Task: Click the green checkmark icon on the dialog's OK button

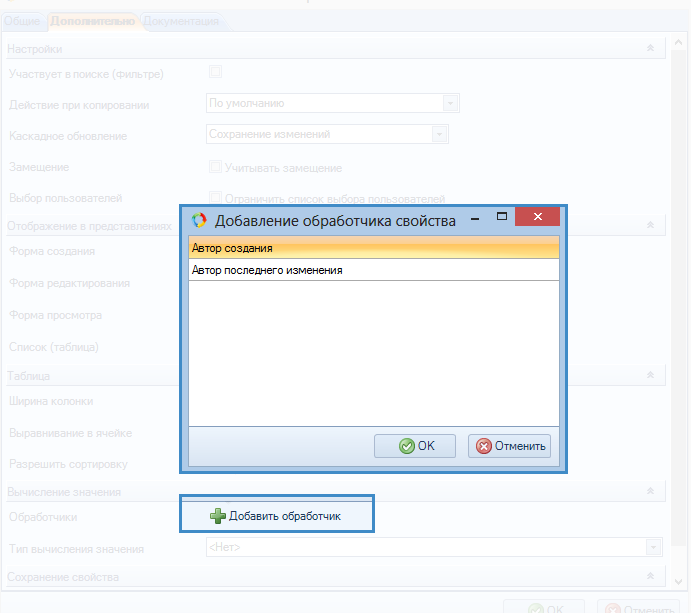Action: (407, 446)
